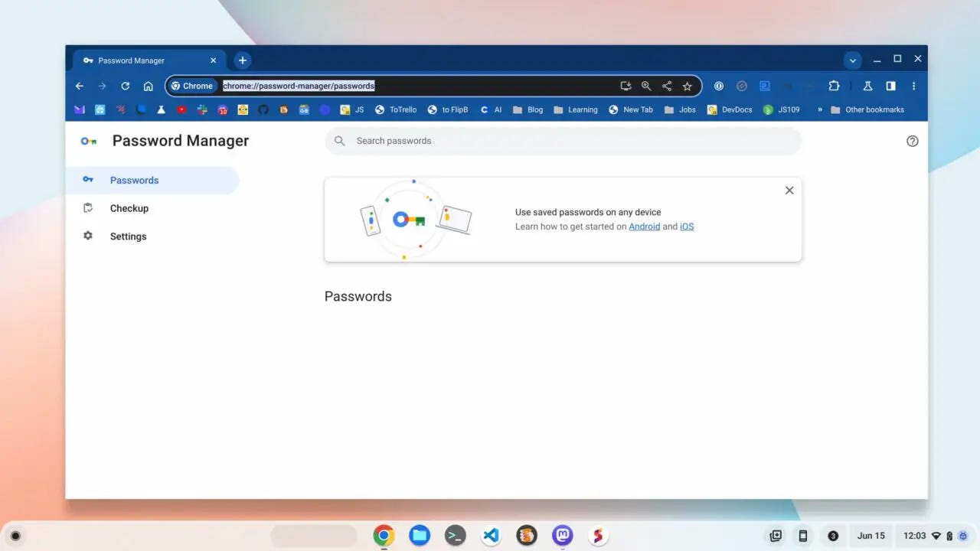This screenshot has height=551, width=980.
Task: Open the Files app from the shelf
Action: pos(420,536)
